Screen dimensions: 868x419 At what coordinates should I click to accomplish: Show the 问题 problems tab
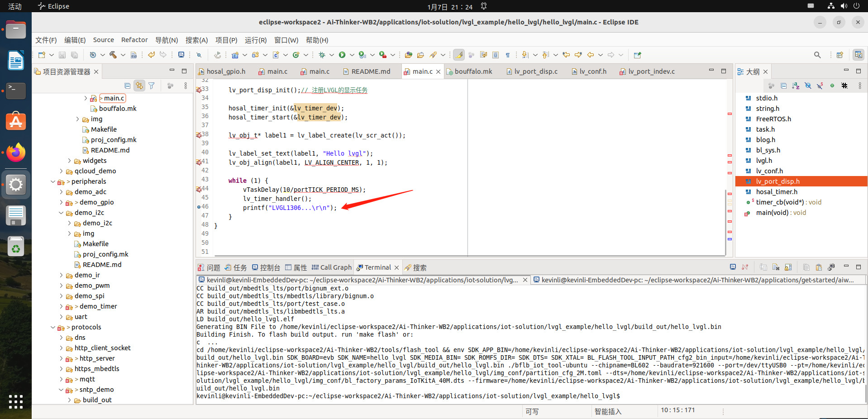pos(209,267)
